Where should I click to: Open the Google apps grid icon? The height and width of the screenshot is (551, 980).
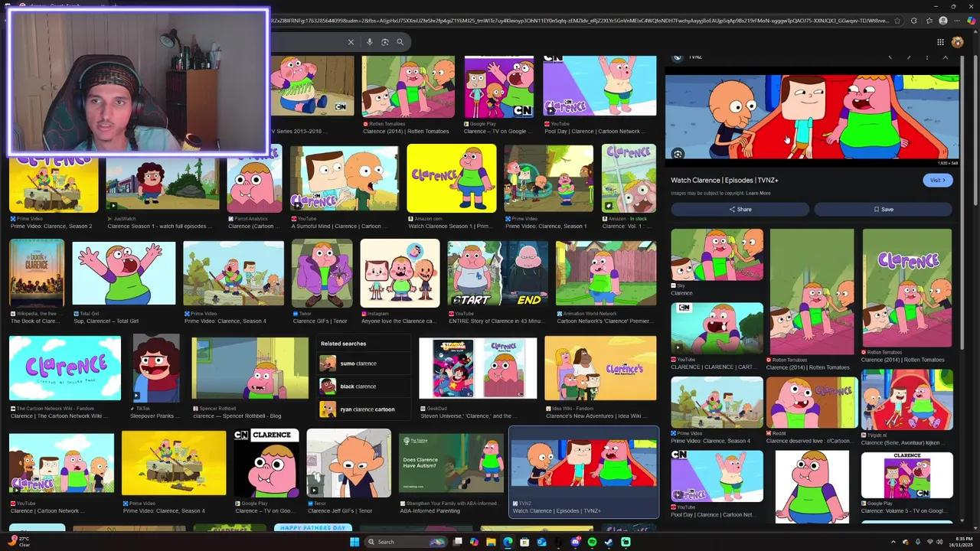click(x=940, y=42)
